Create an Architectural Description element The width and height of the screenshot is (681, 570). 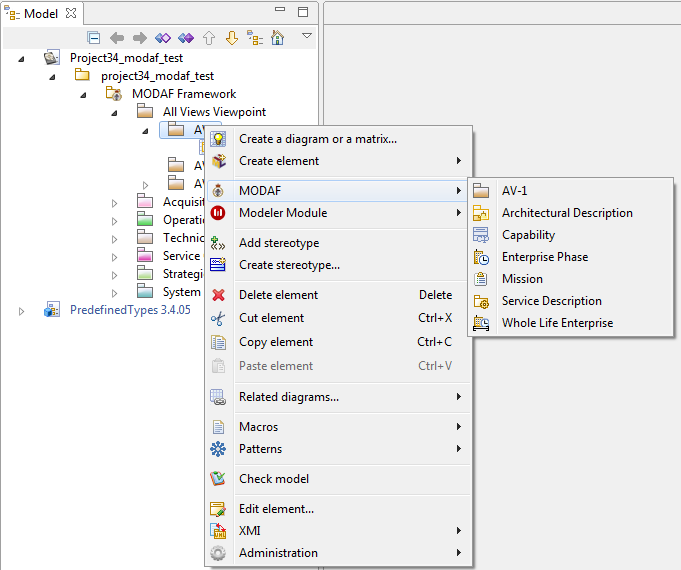pyautogui.click(x=571, y=213)
